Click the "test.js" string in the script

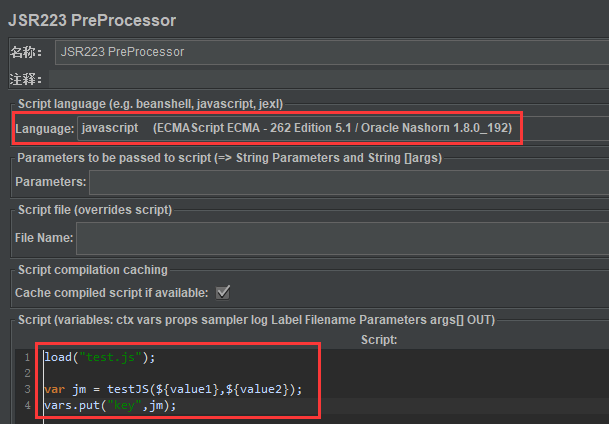pyautogui.click(x=110, y=357)
